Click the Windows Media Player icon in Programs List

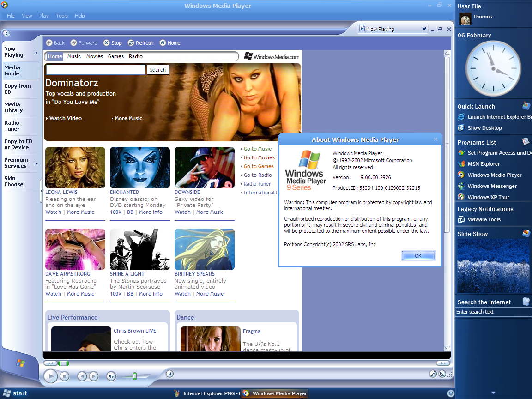click(x=461, y=175)
